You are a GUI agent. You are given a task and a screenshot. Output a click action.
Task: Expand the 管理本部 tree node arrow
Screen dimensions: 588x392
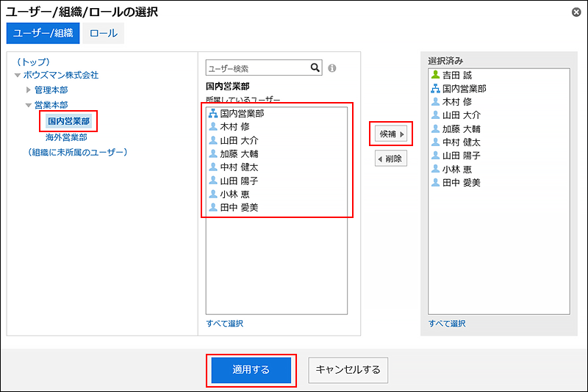click(29, 90)
